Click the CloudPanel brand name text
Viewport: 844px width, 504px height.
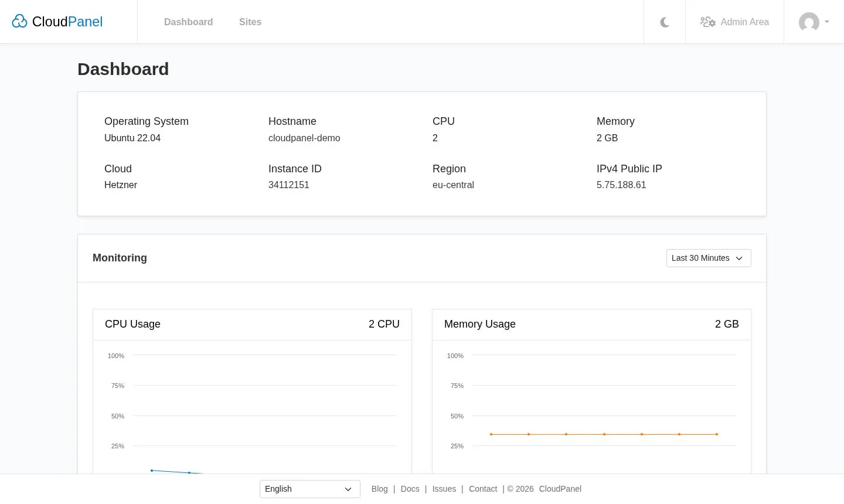point(67,22)
